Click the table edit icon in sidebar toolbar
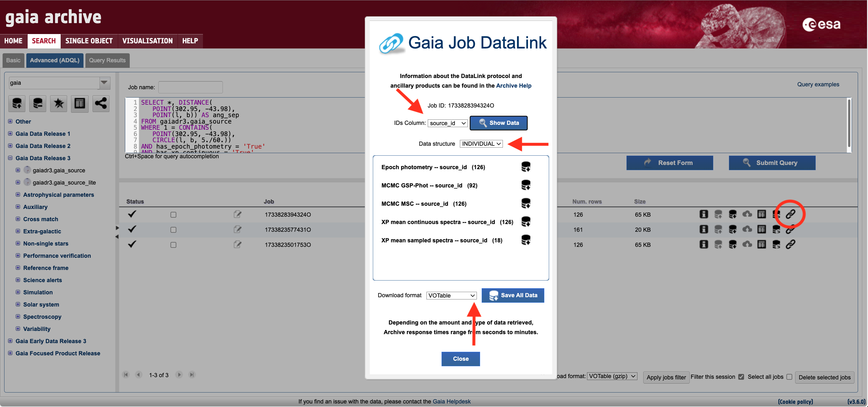Image resolution: width=868 pixels, height=407 pixels. coord(80,103)
